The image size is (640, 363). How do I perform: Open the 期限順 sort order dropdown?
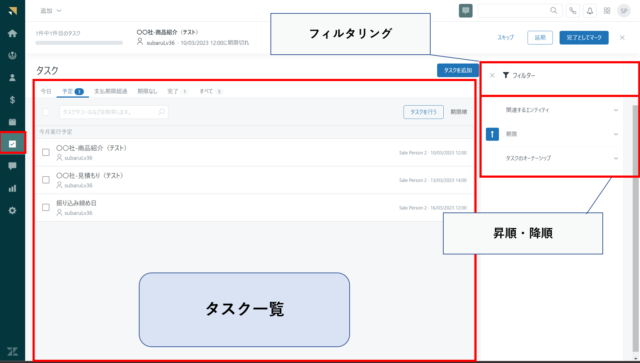point(459,112)
